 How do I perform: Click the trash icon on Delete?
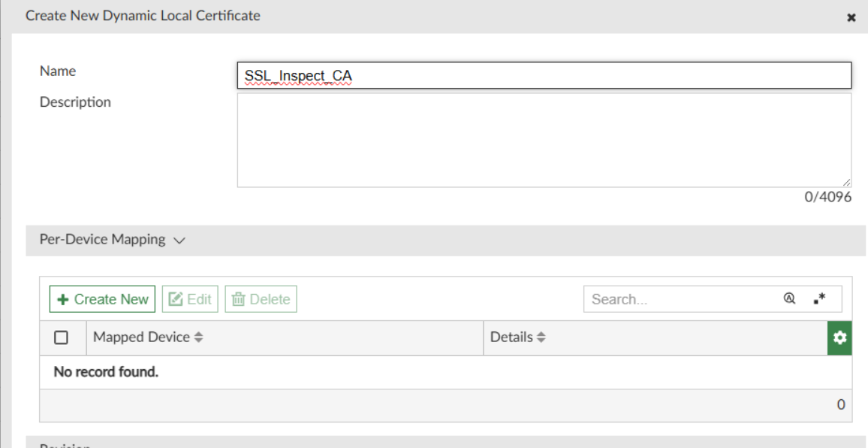(238, 299)
